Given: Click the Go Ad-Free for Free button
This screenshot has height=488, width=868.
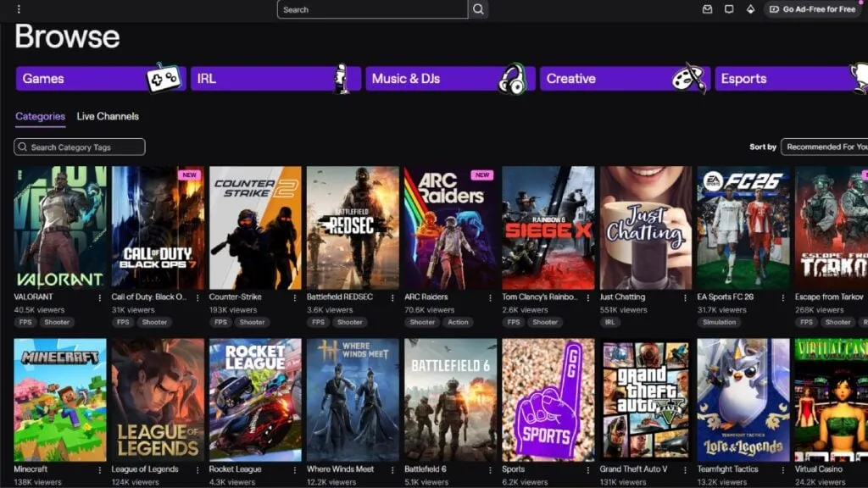Looking at the screenshot, I should [x=813, y=9].
